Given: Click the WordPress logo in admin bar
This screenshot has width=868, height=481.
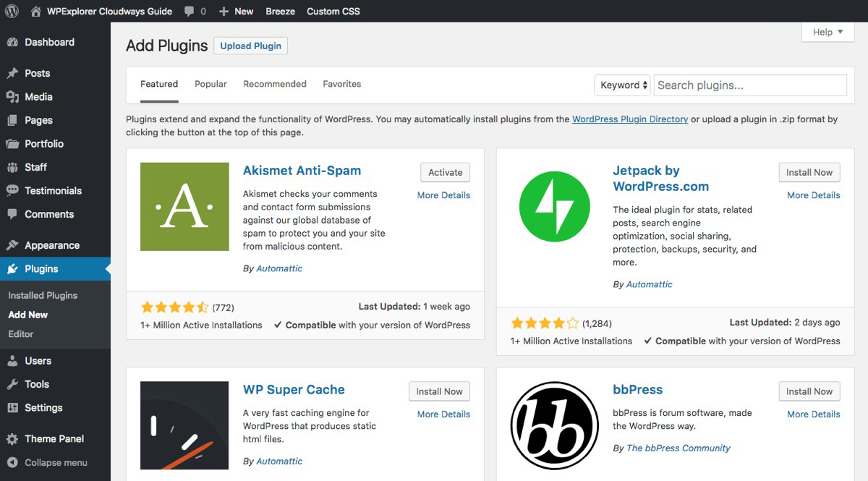Looking at the screenshot, I should 12,11.
